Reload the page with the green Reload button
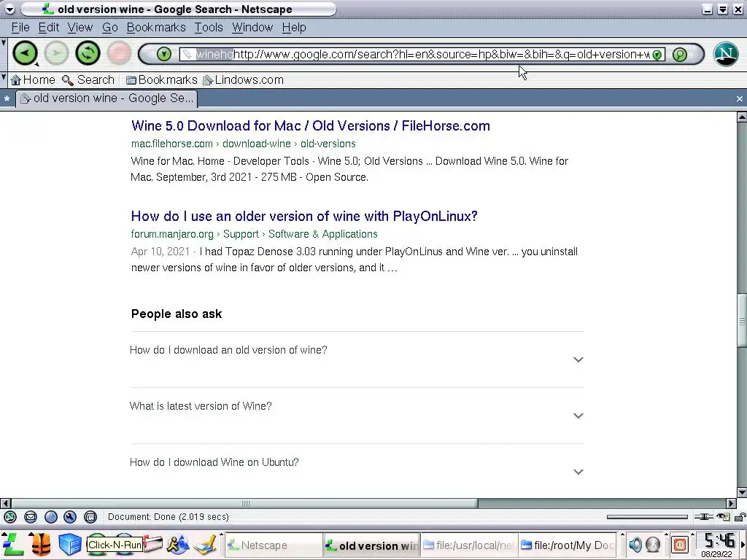Screen dimensions: 747x560 88,52
